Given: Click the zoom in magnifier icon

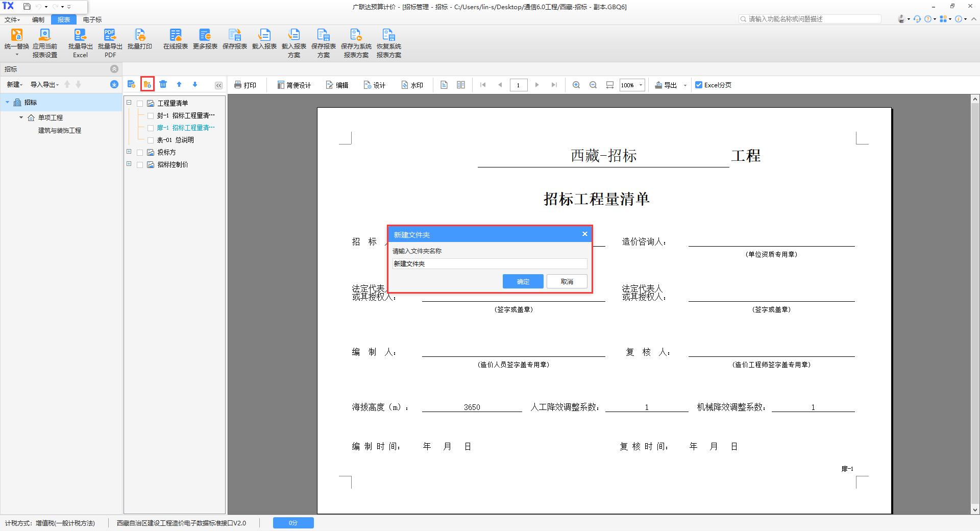Looking at the screenshot, I should pyautogui.click(x=576, y=85).
